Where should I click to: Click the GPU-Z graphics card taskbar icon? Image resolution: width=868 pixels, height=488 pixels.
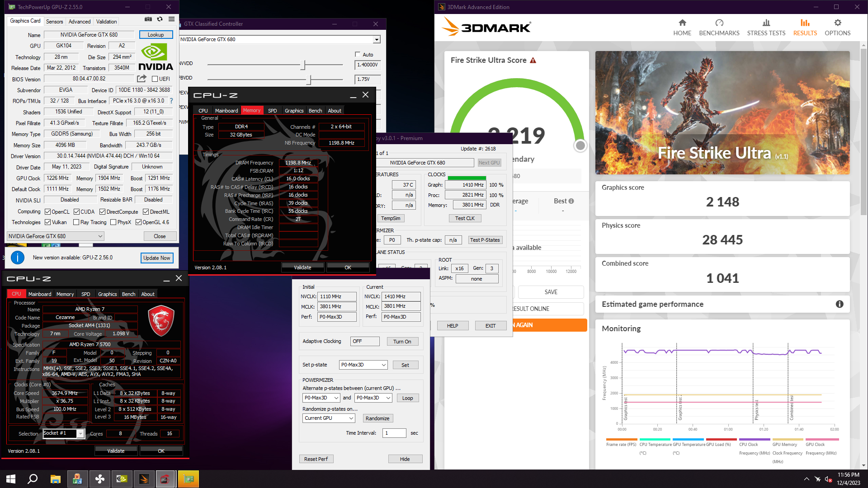pyautogui.click(x=189, y=479)
